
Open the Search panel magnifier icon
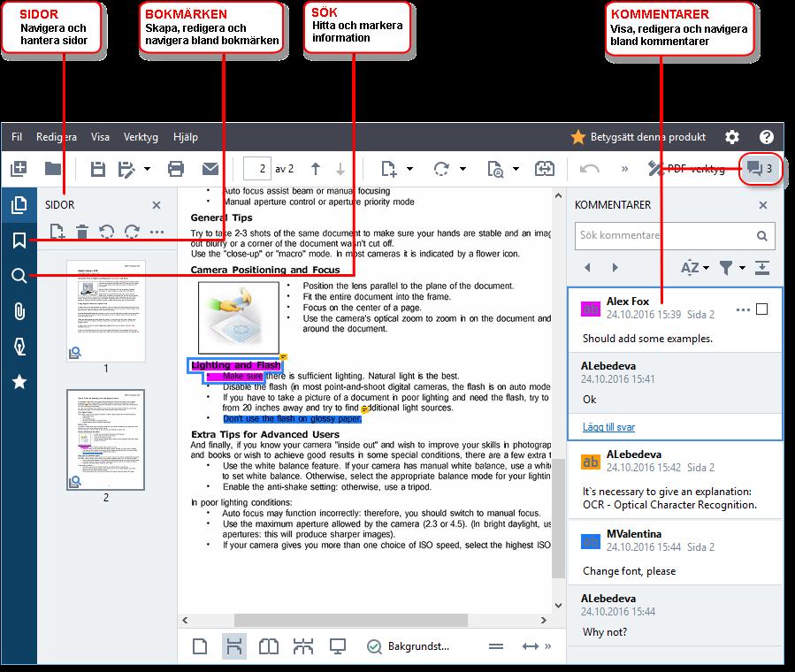tap(19, 276)
